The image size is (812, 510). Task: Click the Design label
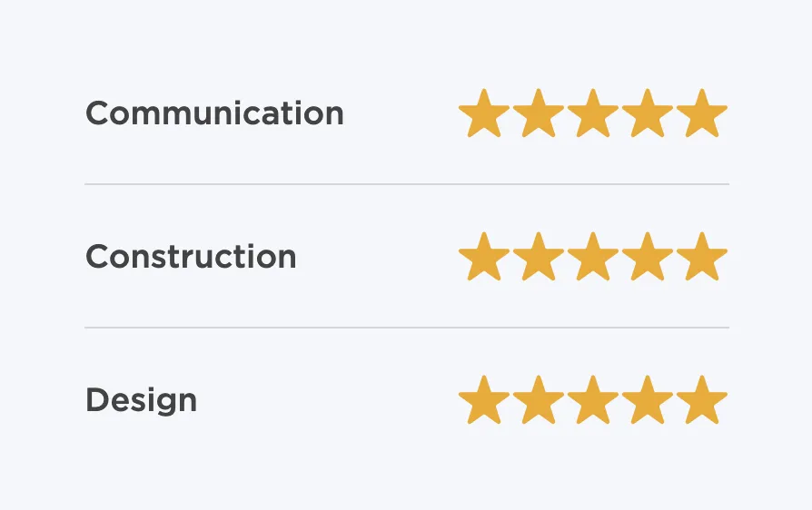tap(141, 401)
